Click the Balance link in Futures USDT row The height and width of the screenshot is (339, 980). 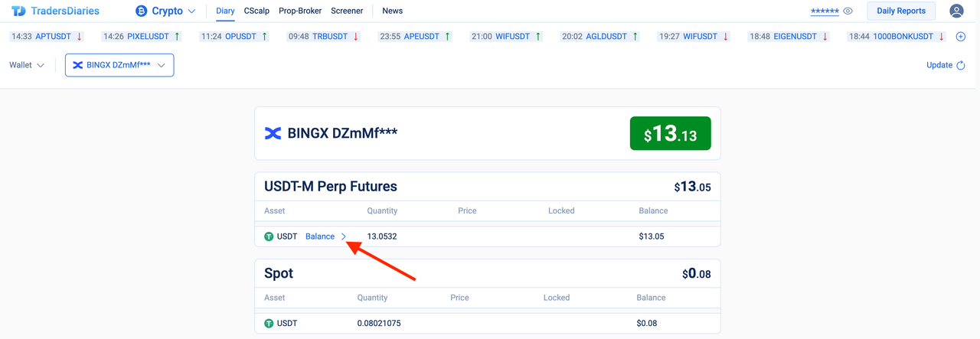click(x=320, y=236)
